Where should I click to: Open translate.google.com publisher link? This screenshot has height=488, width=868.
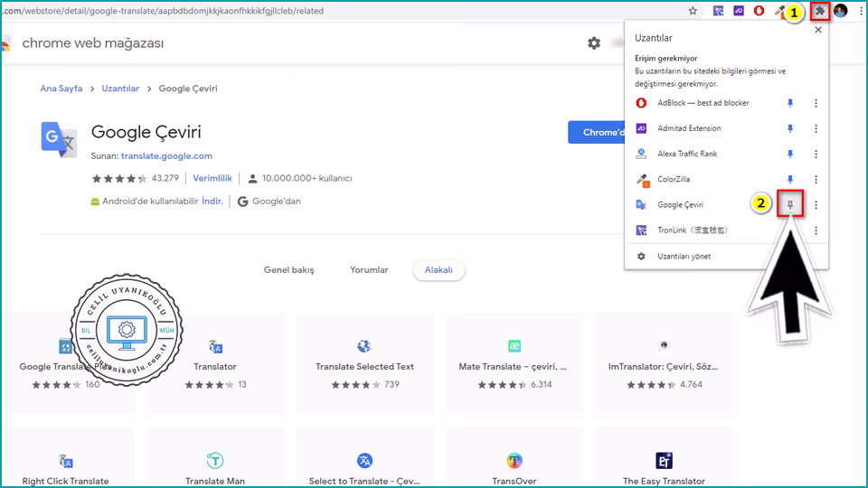[166, 156]
